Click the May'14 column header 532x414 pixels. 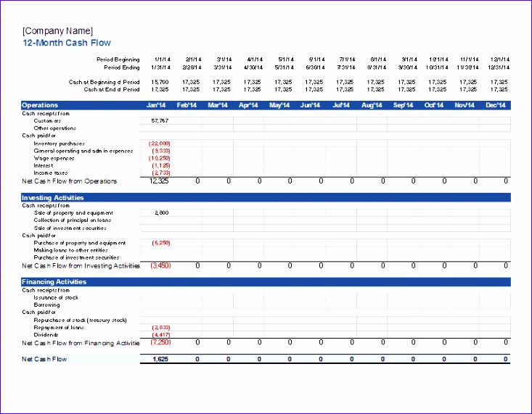click(x=279, y=105)
